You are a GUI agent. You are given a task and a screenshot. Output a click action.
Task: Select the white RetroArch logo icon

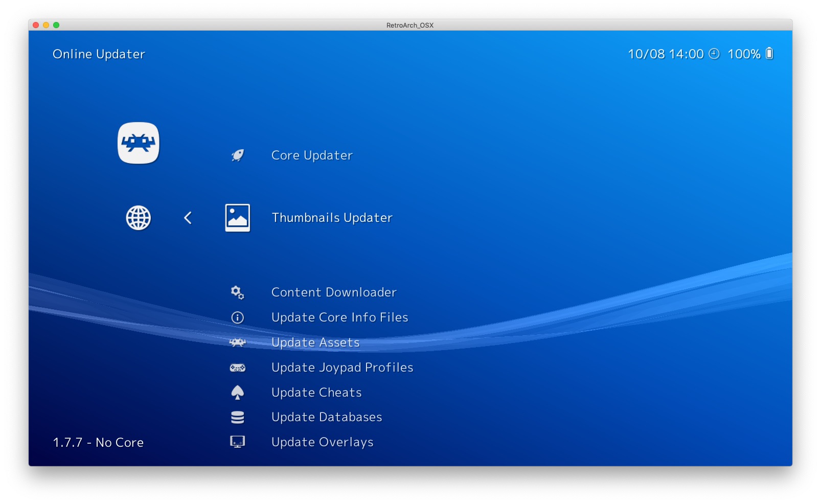pos(138,144)
